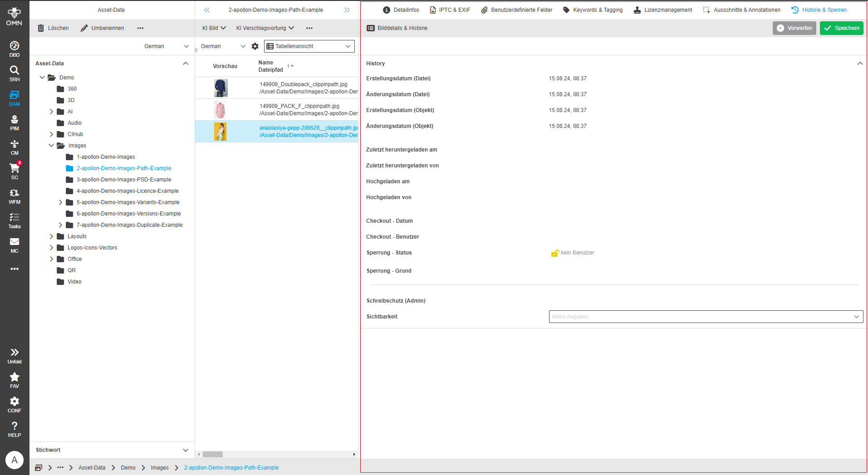868x475 pixels.
Task: Click Umbenennen to rename folder
Action: (x=103, y=28)
